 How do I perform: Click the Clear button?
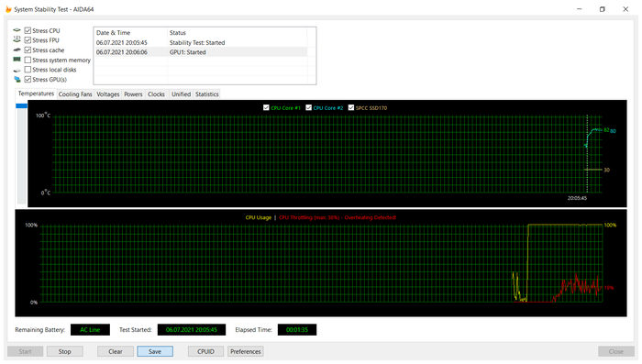pyautogui.click(x=116, y=351)
